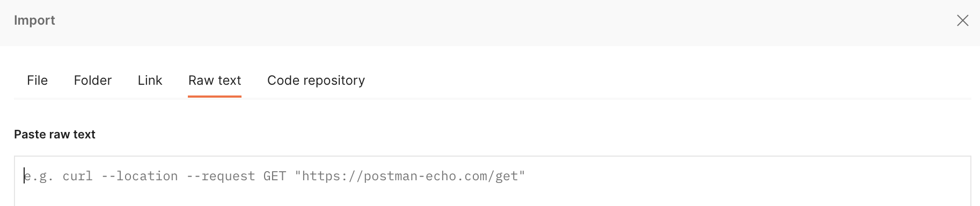Image resolution: width=980 pixels, height=206 pixels.
Task: Select the Link tab
Action: tap(150, 80)
